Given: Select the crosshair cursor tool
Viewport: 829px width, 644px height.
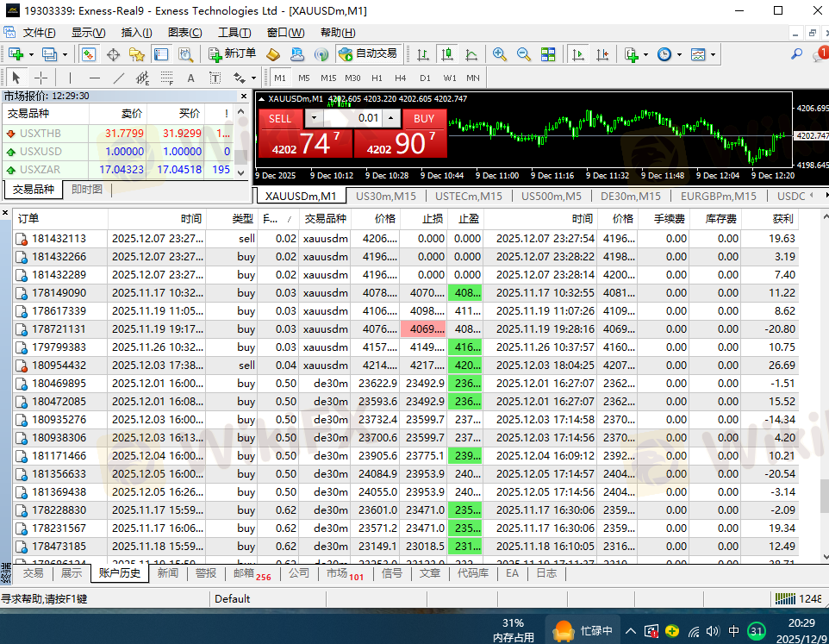Looking at the screenshot, I should (41, 78).
